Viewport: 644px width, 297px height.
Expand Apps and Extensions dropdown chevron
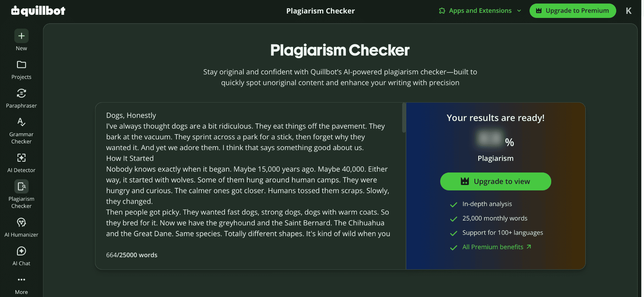pos(519,11)
